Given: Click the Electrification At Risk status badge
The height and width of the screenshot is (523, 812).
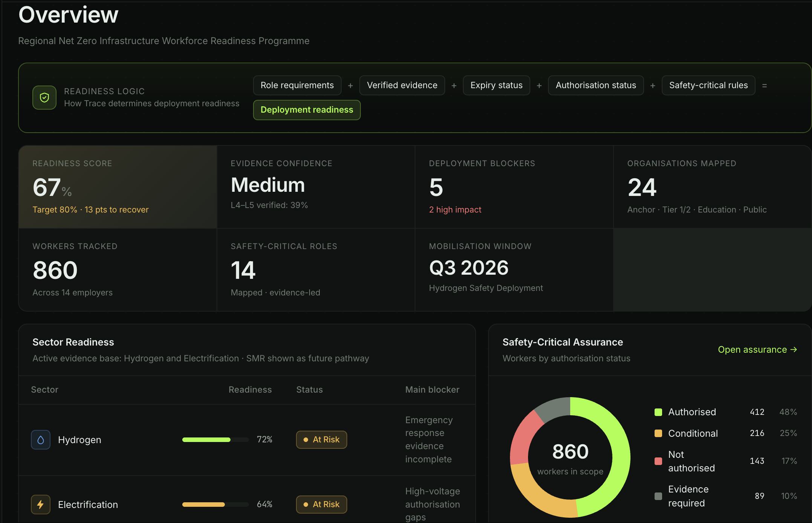Looking at the screenshot, I should click(x=321, y=505).
